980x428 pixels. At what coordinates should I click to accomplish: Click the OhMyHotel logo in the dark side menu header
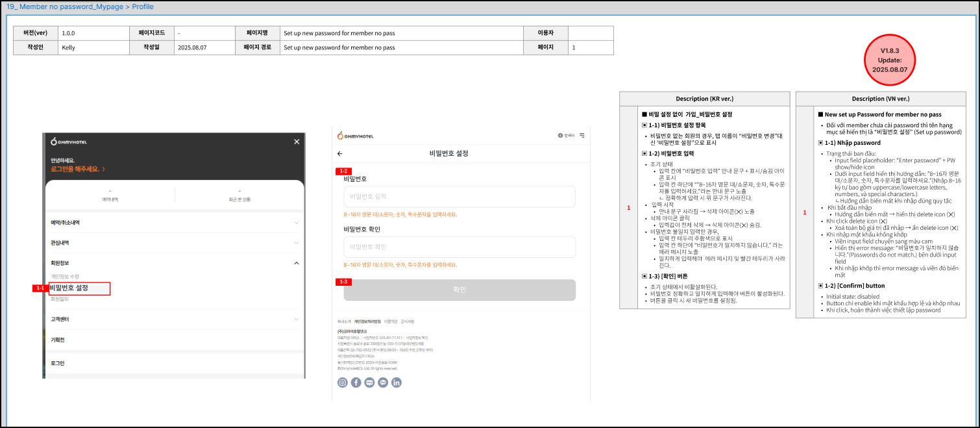[69, 142]
